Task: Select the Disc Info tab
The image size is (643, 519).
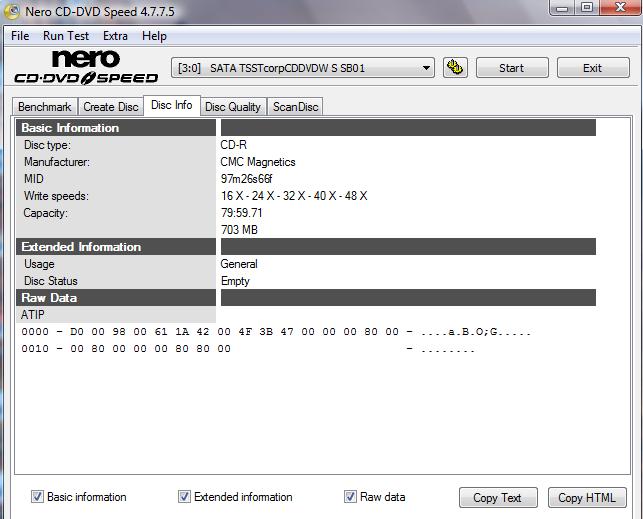Action: 172,105
